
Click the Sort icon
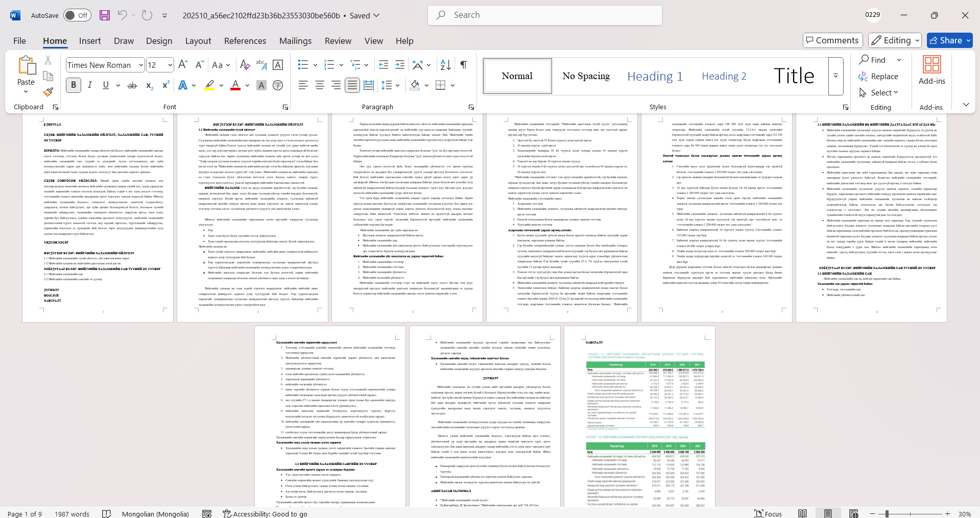pyautogui.click(x=445, y=65)
